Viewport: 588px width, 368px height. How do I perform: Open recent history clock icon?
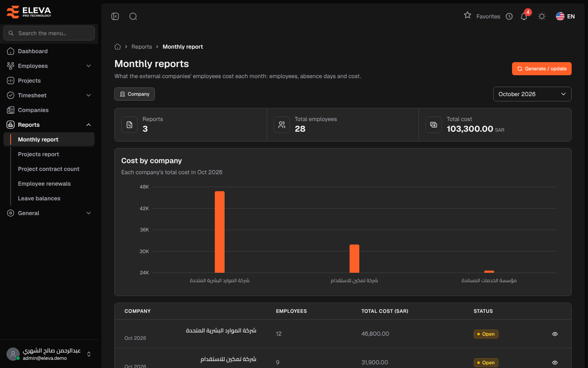[509, 16]
